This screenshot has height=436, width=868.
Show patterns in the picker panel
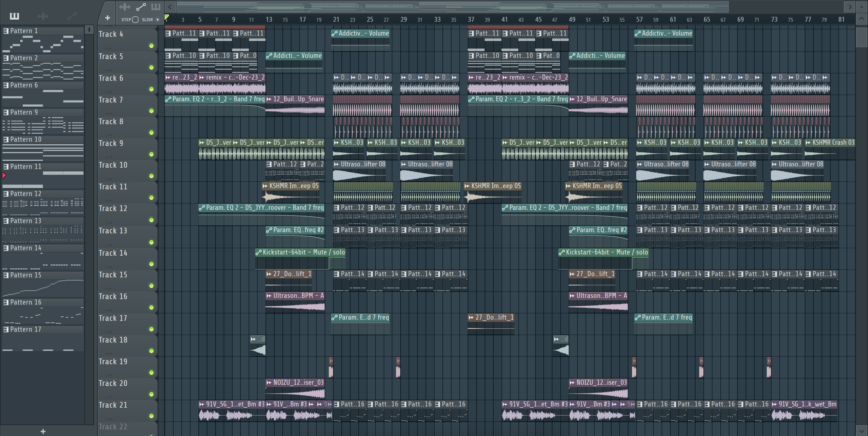pyautogui.click(x=14, y=16)
